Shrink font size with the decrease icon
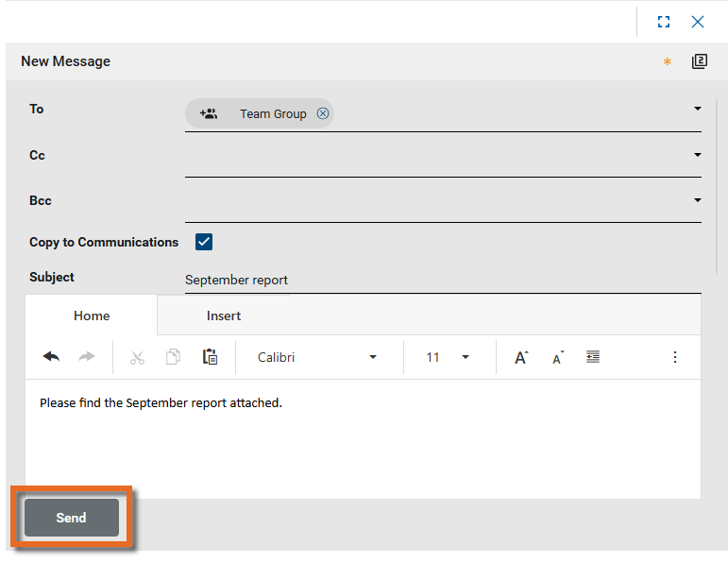 tap(558, 357)
